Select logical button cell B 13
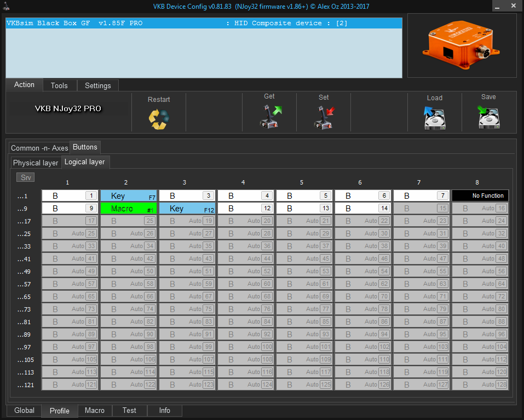 [x=304, y=209]
